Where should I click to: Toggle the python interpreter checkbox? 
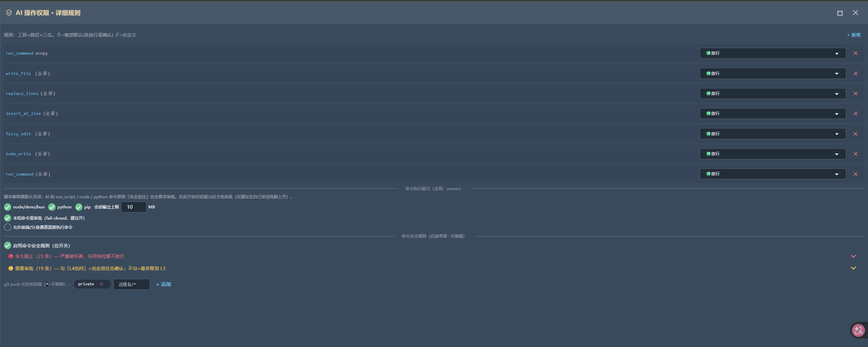52,207
